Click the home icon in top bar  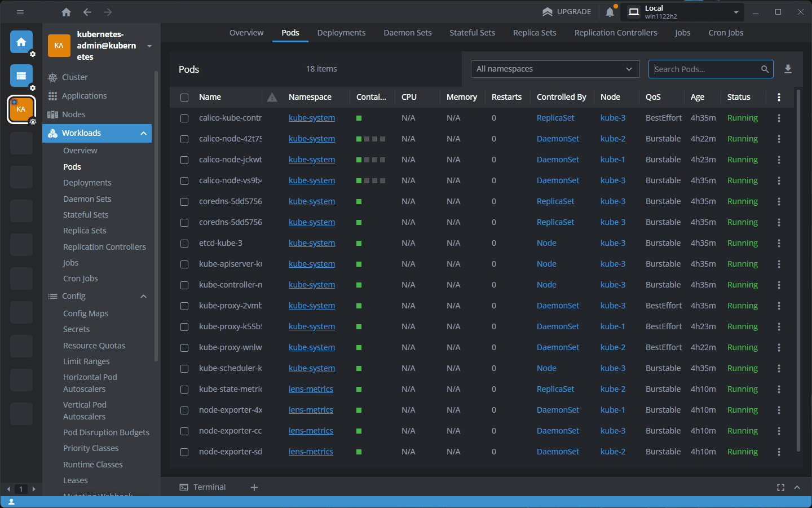(66, 12)
